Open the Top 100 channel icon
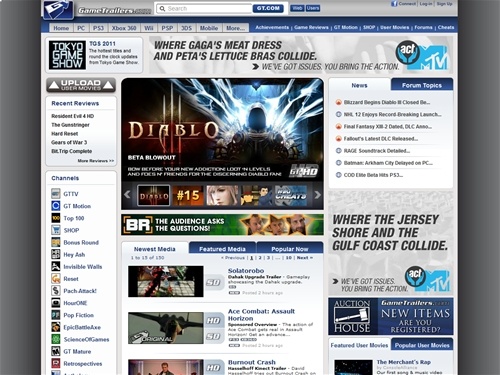The height and width of the screenshot is (375, 500). [x=56, y=218]
